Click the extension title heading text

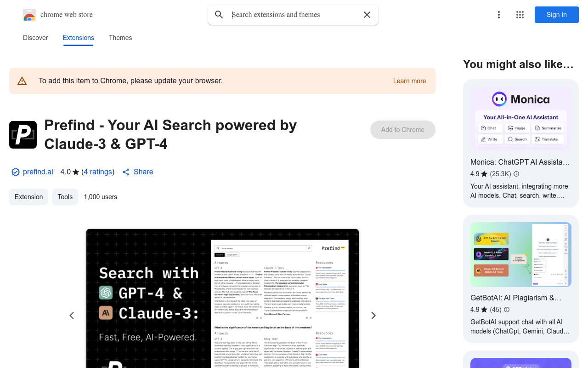170,134
